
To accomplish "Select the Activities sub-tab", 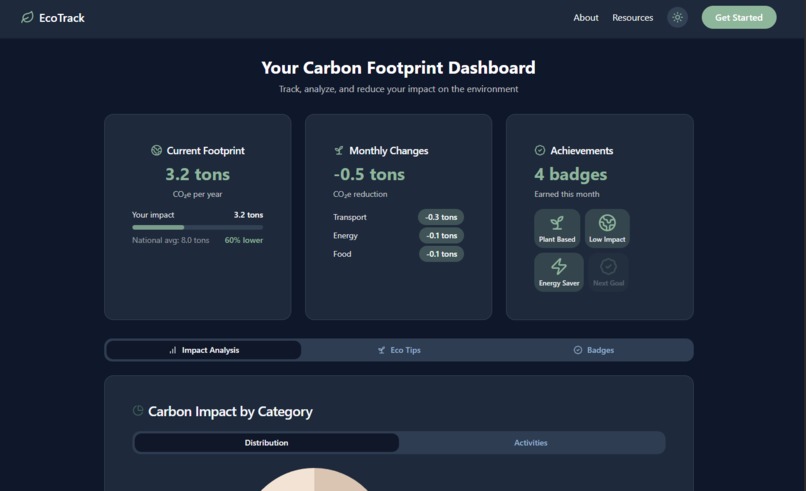I will coord(531,443).
